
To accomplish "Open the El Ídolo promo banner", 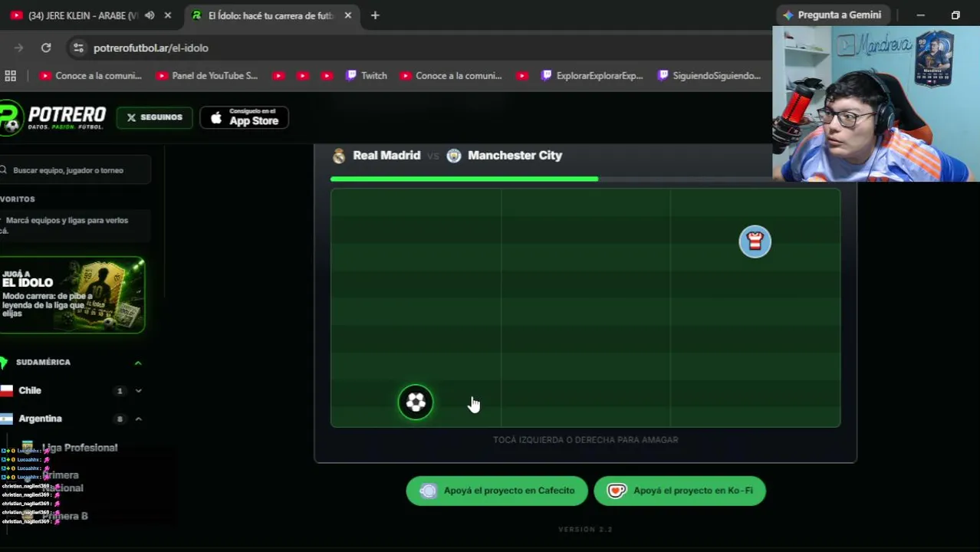I will pos(72,295).
